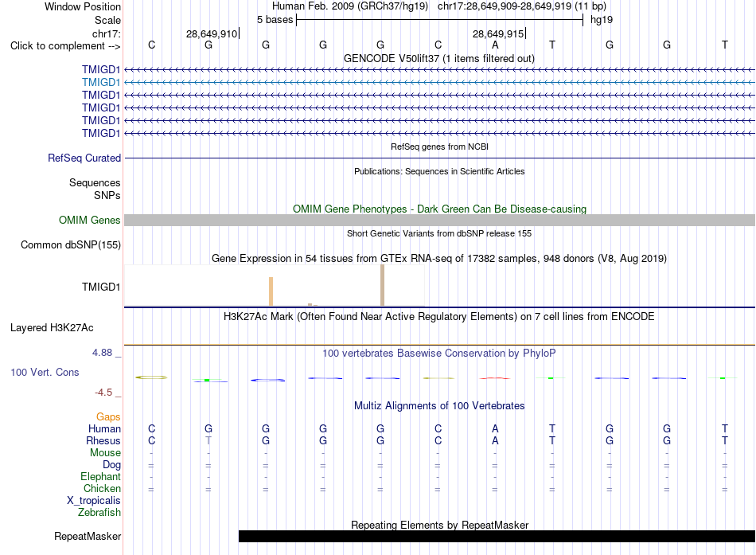The image size is (756, 555).
Task: Select the Zebrafish species label
Action: [x=99, y=513]
